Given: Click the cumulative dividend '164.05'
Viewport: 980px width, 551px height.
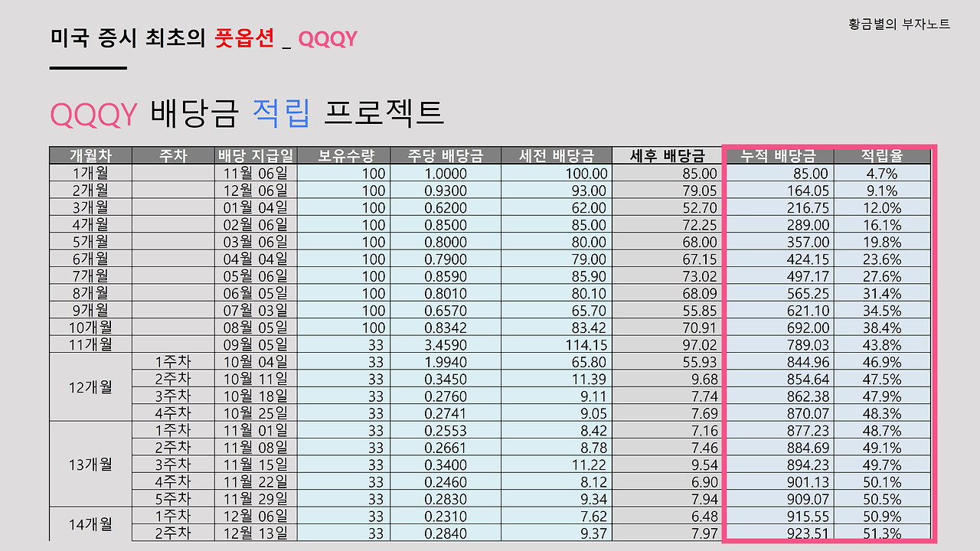Looking at the screenshot, I should point(808,191).
